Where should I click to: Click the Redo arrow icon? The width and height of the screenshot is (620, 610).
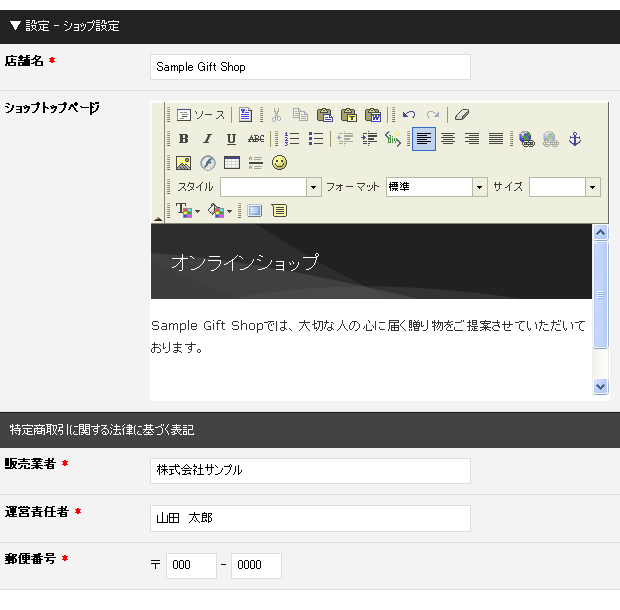433,115
